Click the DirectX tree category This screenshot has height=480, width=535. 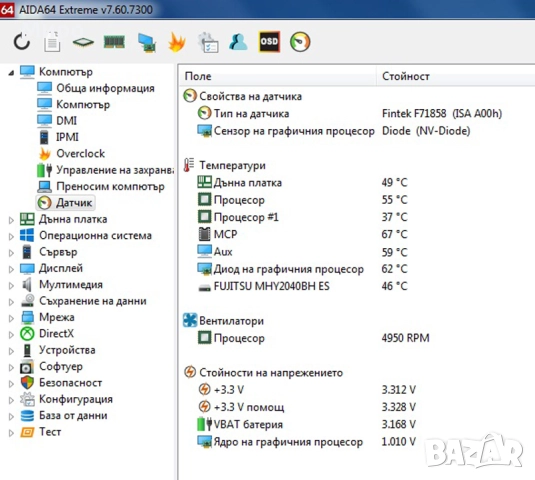[x=47, y=334]
